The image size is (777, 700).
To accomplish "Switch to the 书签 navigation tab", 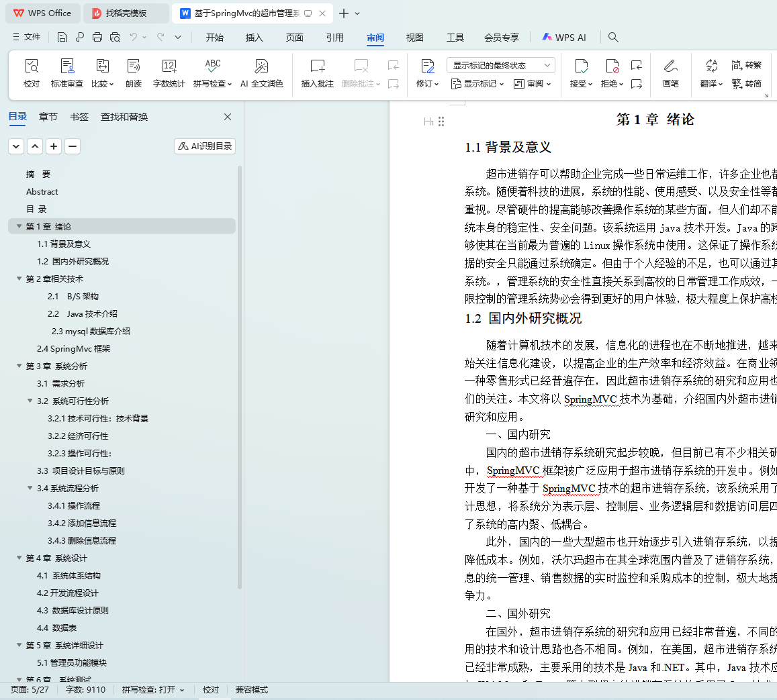I will [79, 117].
